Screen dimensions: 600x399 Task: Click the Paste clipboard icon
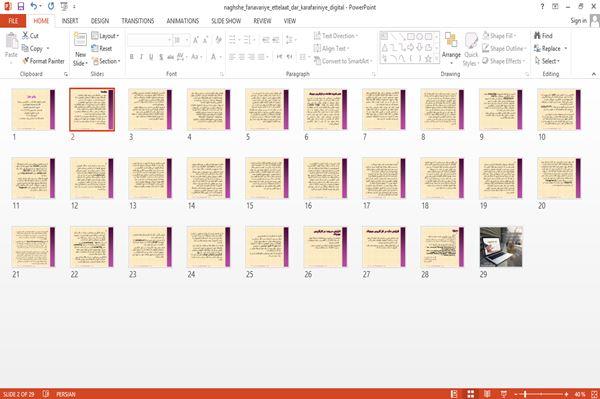[11, 41]
